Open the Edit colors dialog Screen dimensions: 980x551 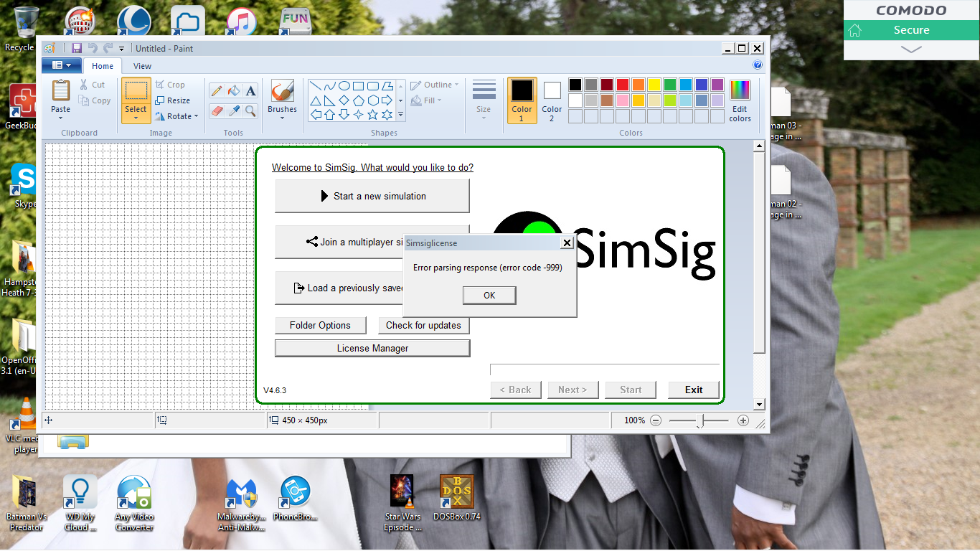click(740, 100)
